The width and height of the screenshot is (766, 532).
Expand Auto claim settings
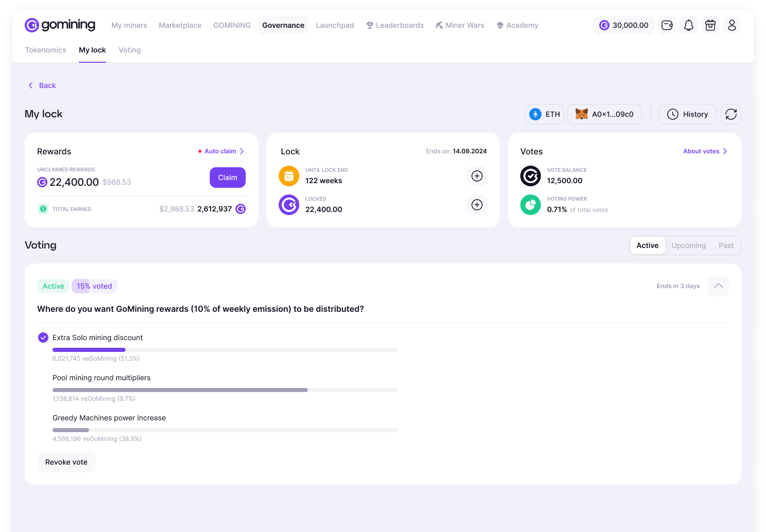pos(224,151)
